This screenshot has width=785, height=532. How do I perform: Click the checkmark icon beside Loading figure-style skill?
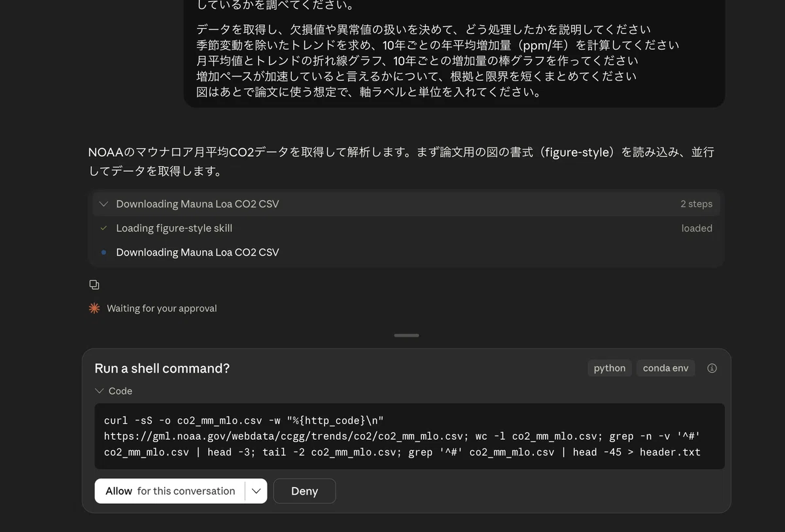[x=103, y=228]
